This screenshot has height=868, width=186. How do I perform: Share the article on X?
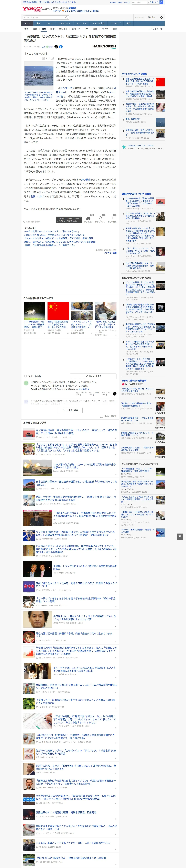(x=56, y=47)
